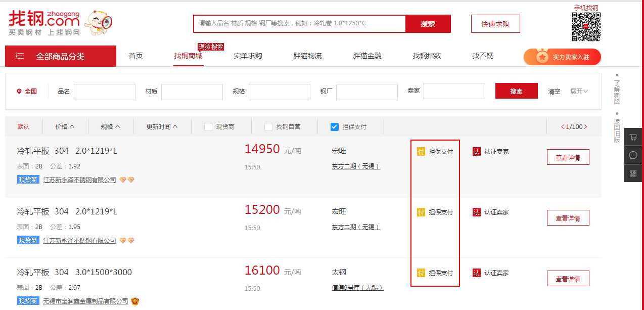
Task: Check the 找钢自营 filter box
Action: pyautogui.click(x=268, y=127)
